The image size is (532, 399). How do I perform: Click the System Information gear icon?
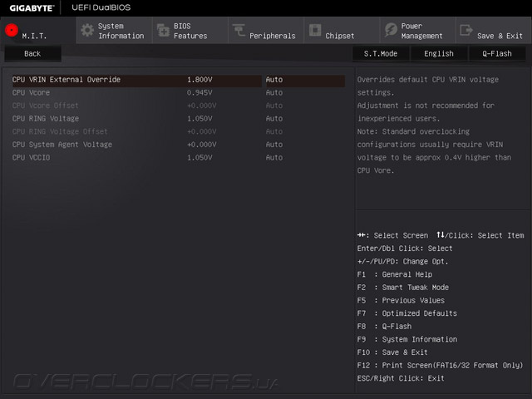click(x=87, y=30)
